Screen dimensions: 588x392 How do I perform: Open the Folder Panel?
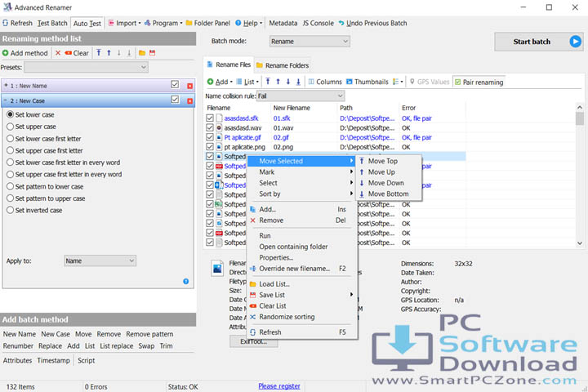(x=208, y=23)
